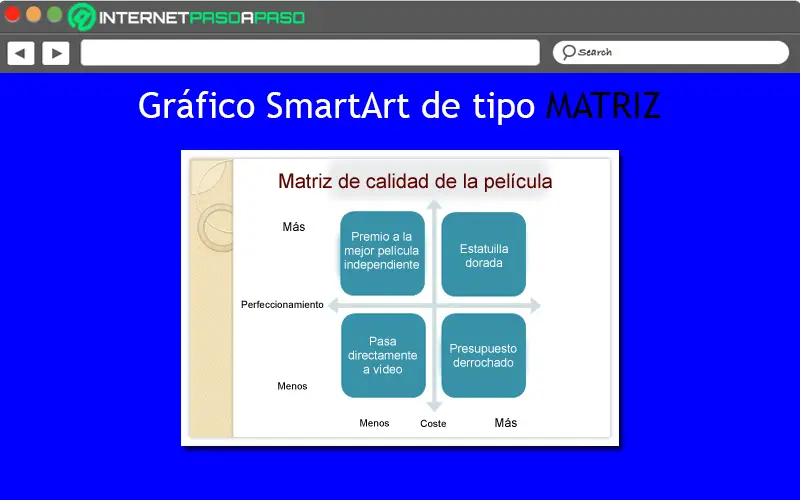Click the 'Gráfico SmartArt de tipo MATRIZ' heading

[399, 106]
